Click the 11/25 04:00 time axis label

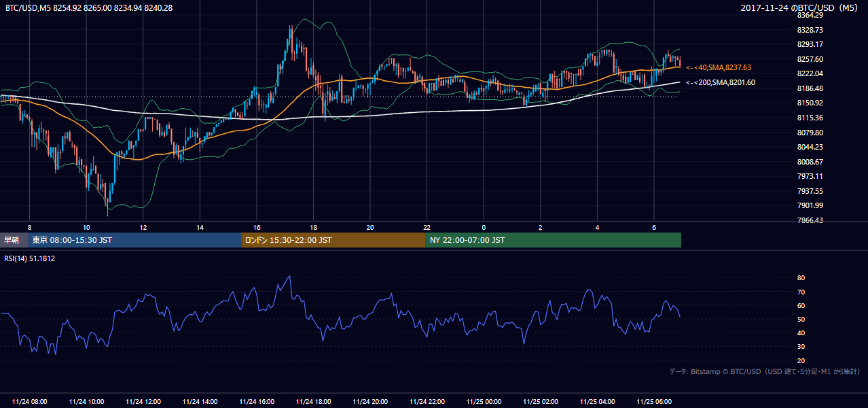597,402
